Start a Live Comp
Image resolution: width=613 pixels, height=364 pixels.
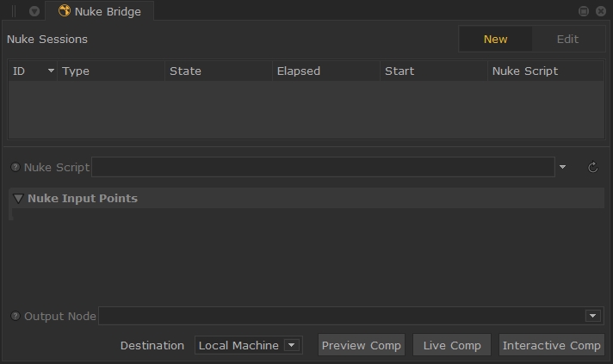point(452,345)
